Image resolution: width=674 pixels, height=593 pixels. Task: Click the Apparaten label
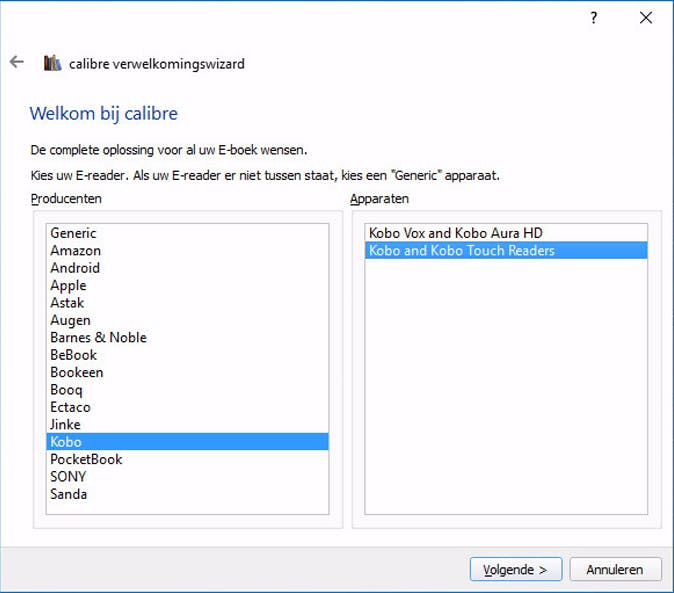coord(379,199)
